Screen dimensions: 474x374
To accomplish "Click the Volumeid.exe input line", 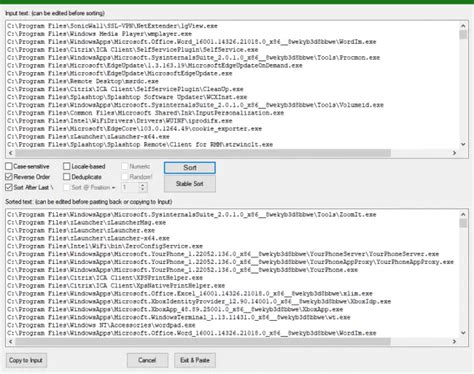I will 195,105.
